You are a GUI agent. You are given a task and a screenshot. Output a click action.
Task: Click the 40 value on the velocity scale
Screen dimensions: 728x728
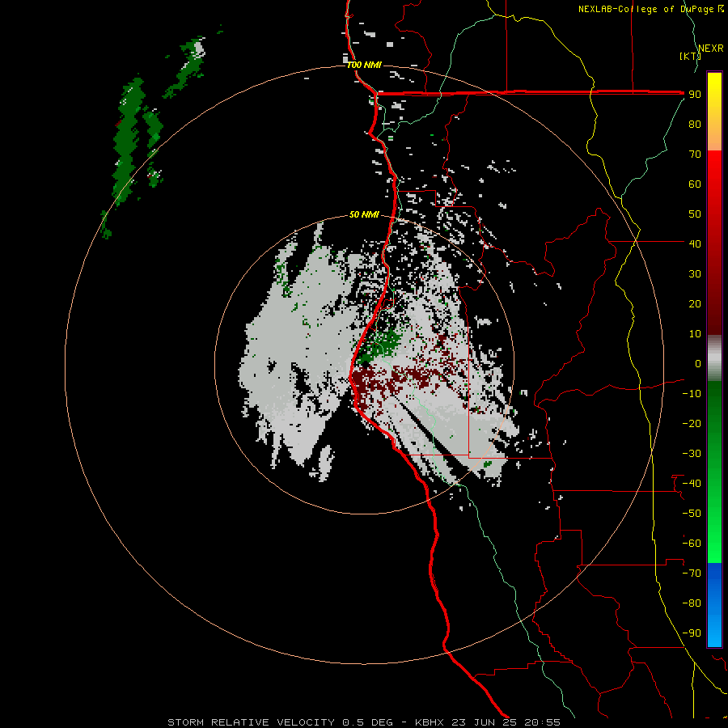coord(695,243)
